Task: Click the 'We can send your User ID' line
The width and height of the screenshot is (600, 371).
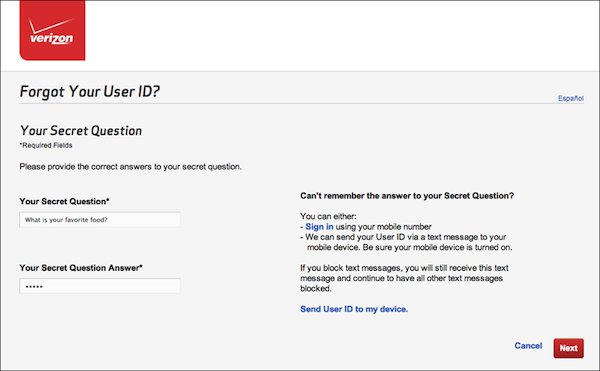Action: [406, 237]
